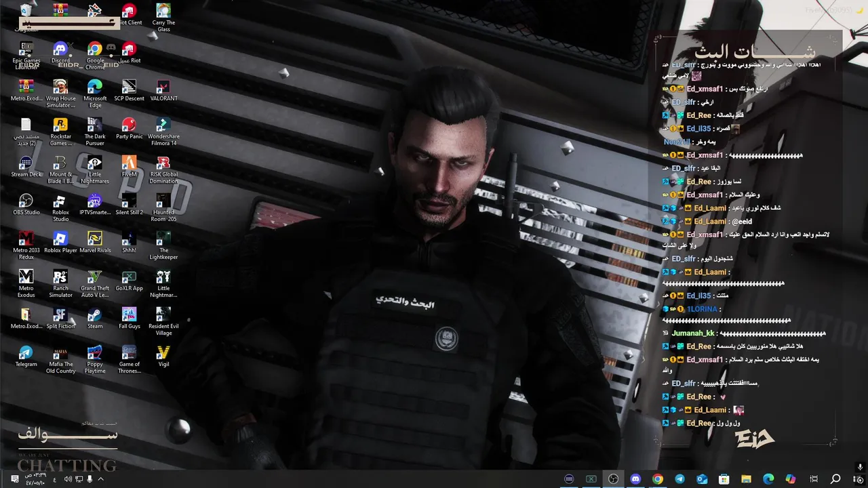Select the GoXLR App desktop icon
Viewport: 868px width, 488px height.
tap(129, 281)
